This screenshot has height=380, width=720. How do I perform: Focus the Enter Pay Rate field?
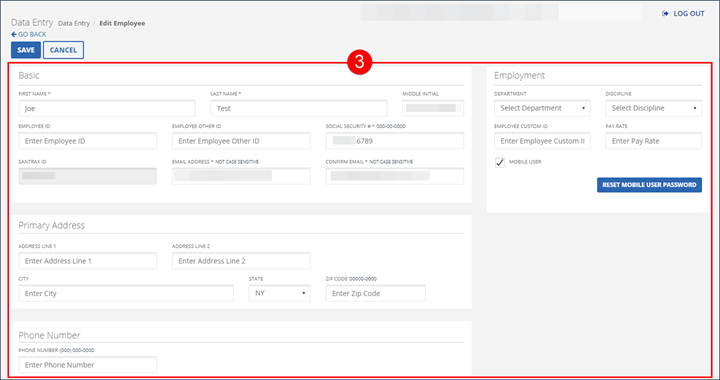click(x=653, y=141)
